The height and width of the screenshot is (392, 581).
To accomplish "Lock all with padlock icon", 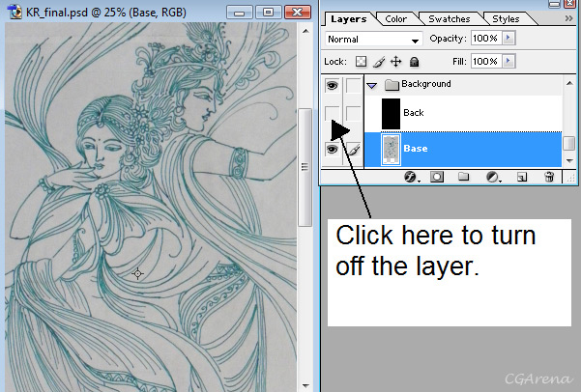I will pos(415,62).
